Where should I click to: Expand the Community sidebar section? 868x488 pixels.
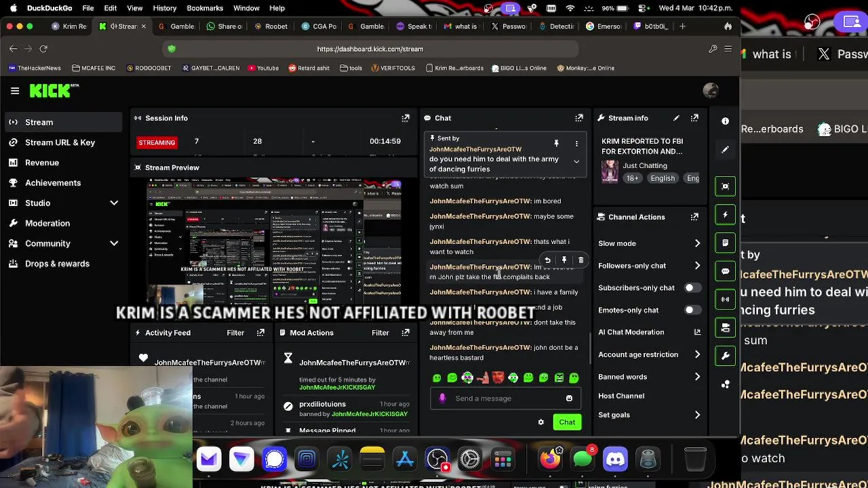pos(114,243)
